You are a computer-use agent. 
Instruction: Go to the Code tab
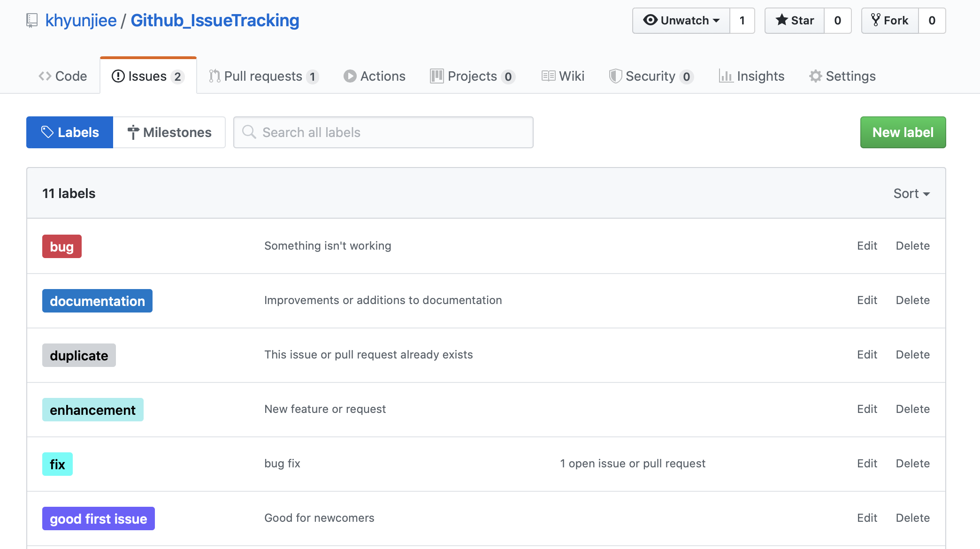pos(63,76)
